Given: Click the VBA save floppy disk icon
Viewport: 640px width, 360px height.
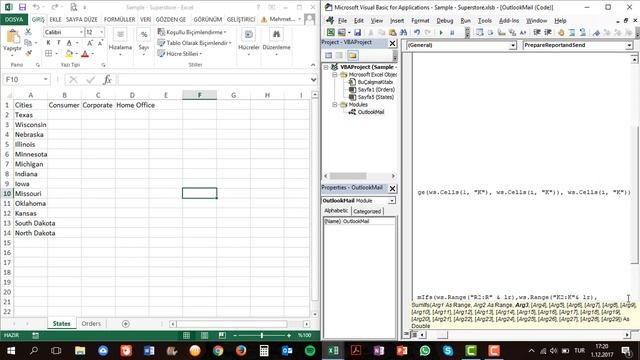Looking at the screenshot, I should point(358,32).
